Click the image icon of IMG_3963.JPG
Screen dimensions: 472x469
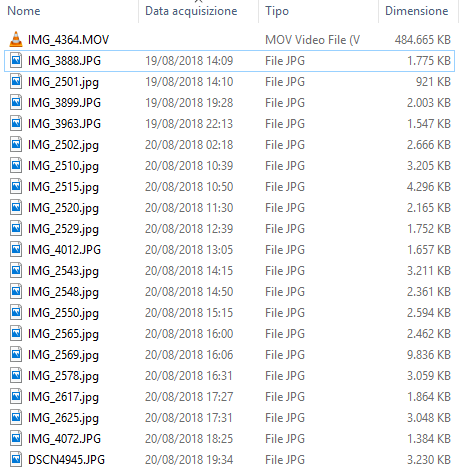coord(16,123)
